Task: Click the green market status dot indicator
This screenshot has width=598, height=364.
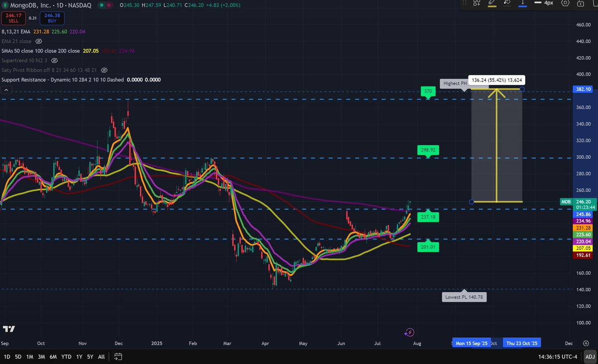Action: (x=102, y=5)
